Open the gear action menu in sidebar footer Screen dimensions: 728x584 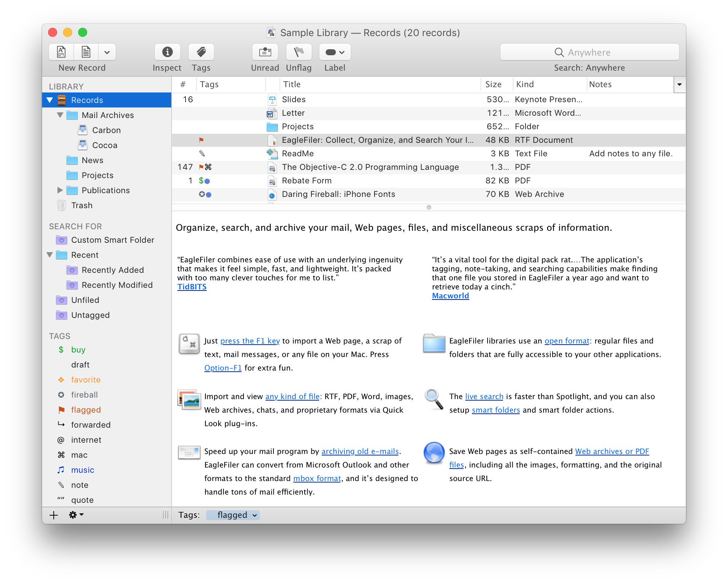[x=76, y=515]
